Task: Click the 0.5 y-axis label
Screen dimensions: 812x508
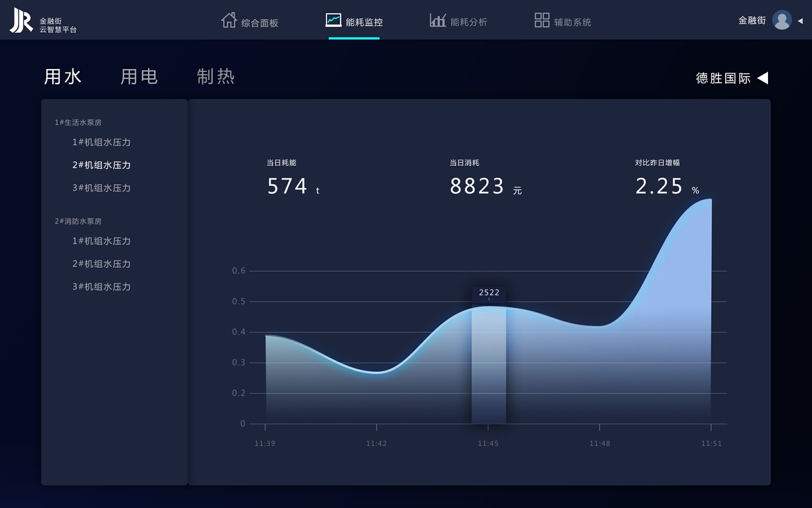Action: 238,302
